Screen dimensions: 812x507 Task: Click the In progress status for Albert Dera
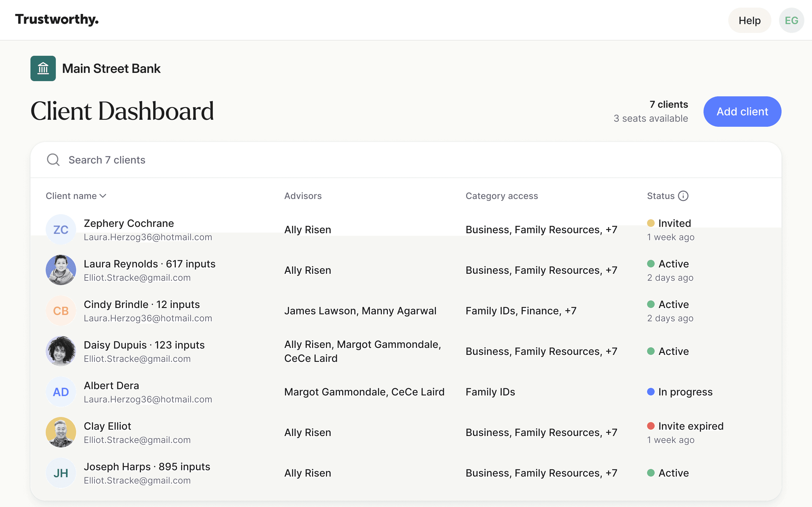point(685,392)
